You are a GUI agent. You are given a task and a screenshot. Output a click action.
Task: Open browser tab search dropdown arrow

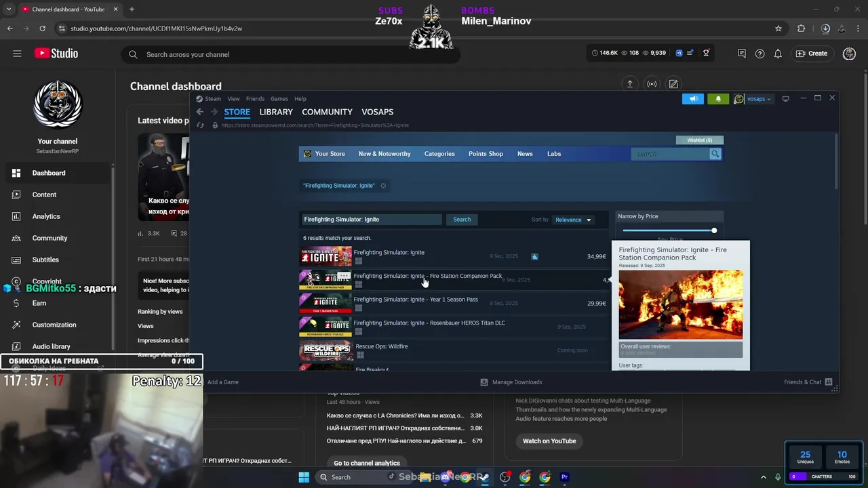[x=8, y=9]
